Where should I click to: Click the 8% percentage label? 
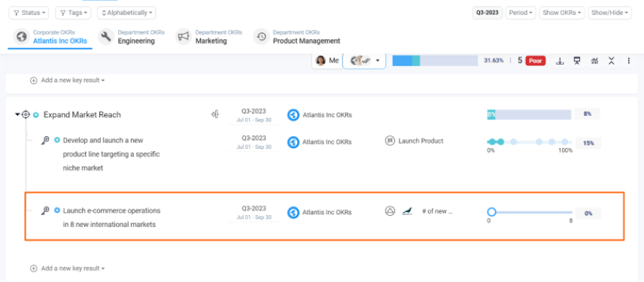point(588,114)
